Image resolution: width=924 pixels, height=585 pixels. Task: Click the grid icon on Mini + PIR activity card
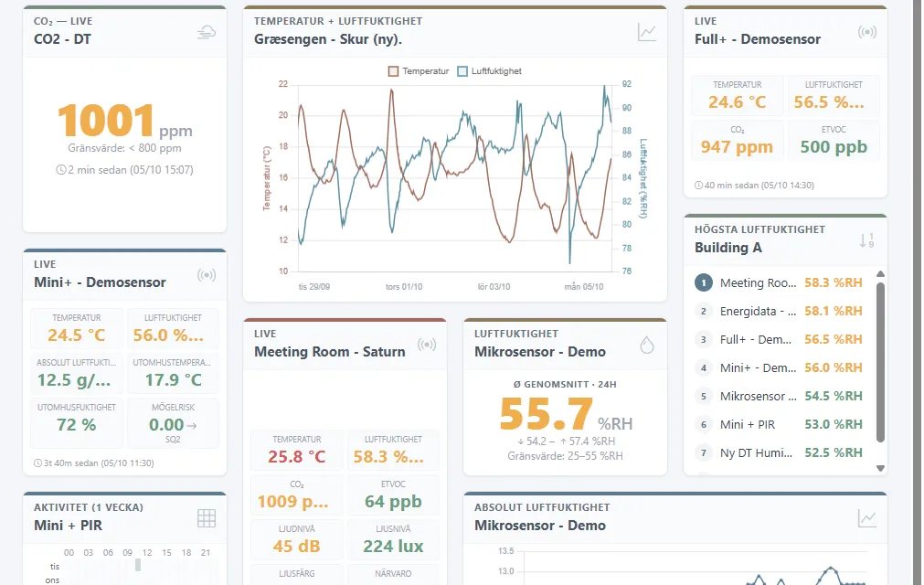(x=207, y=518)
